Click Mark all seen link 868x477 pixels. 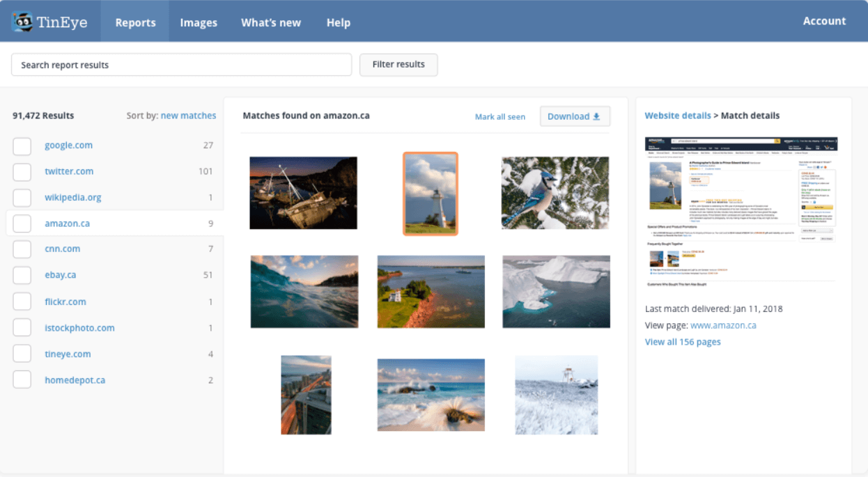click(500, 116)
